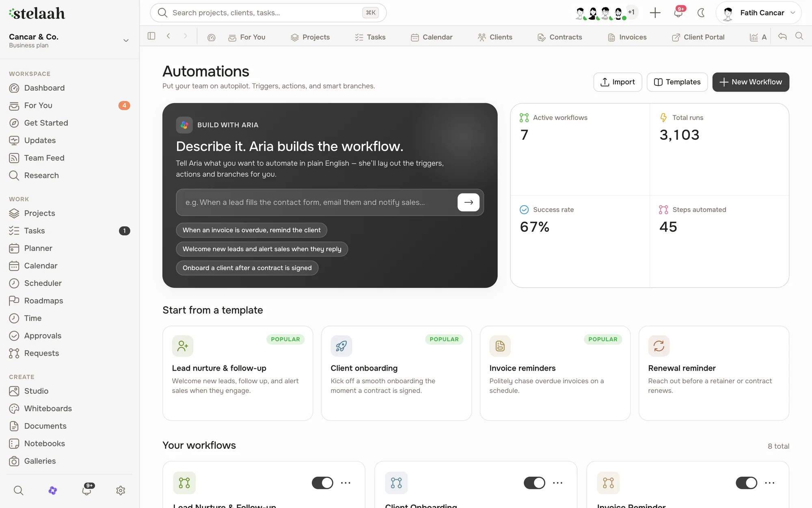Click the Aria workflow description input
Image resolution: width=812 pixels, height=508 pixels.
[x=316, y=202]
